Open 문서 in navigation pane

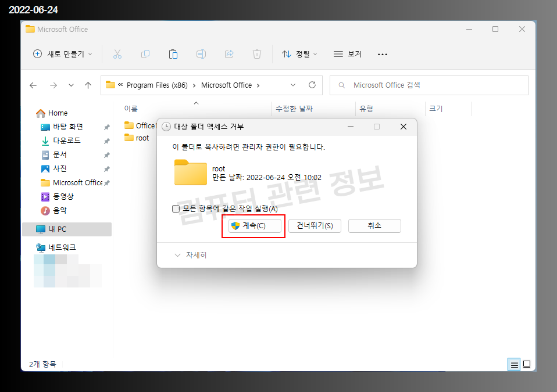(54, 155)
